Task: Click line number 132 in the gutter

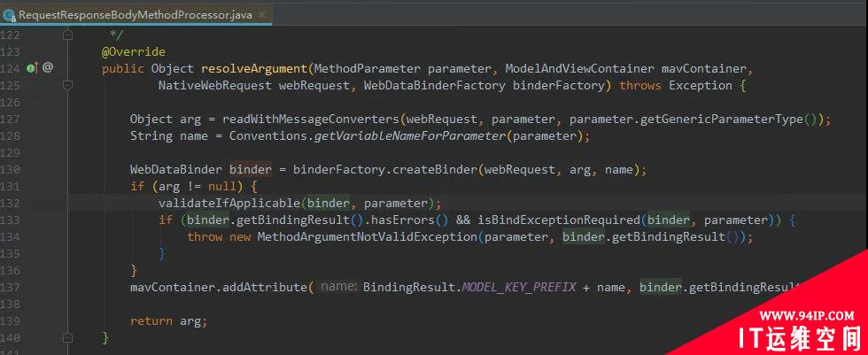Action: pos(11,203)
